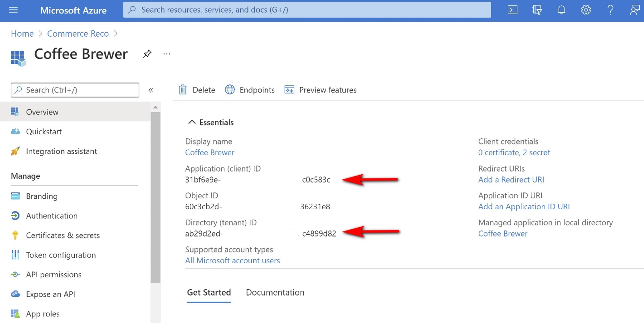Select the API permissions icon
The width and height of the screenshot is (644, 323).
coord(14,274)
